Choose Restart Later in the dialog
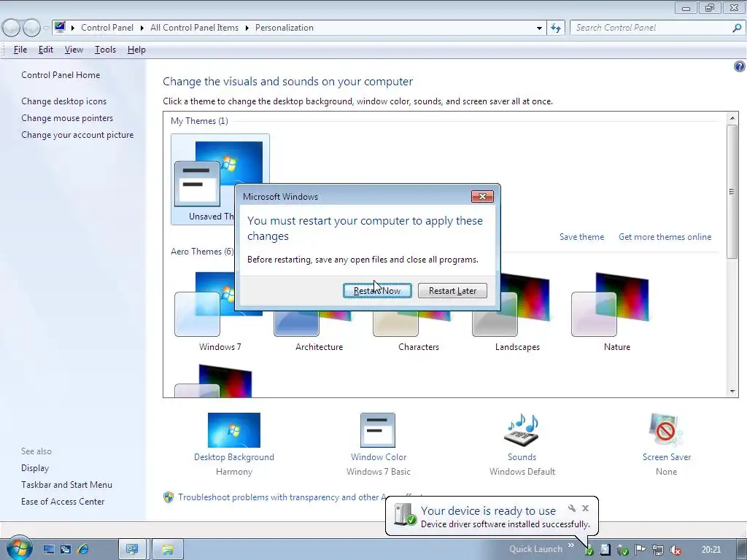This screenshot has height=560, width=747. pos(452,290)
